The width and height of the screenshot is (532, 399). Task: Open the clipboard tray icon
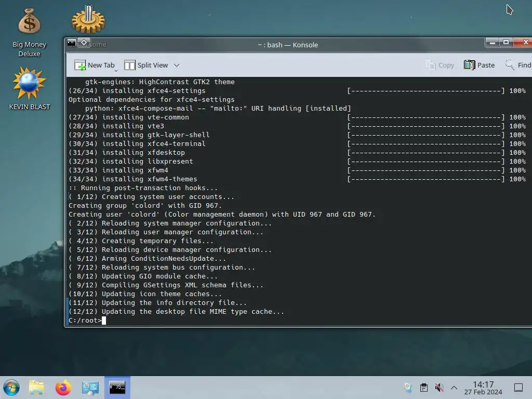(424, 388)
